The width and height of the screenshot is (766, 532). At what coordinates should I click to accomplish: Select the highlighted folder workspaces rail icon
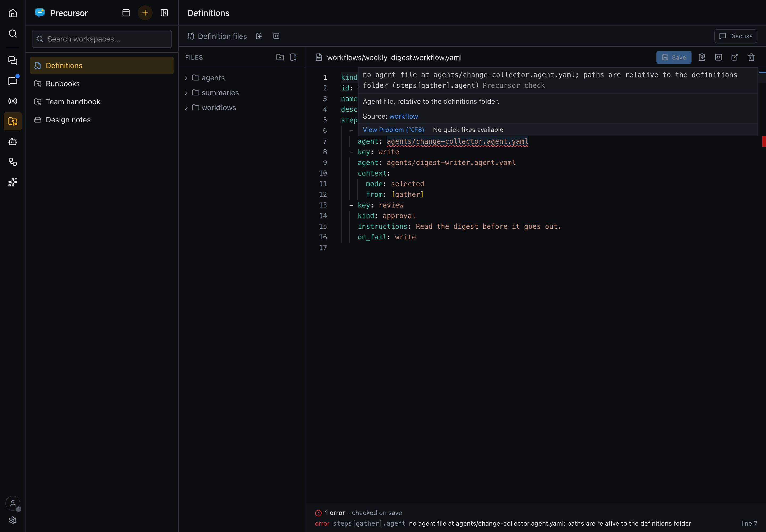click(13, 121)
